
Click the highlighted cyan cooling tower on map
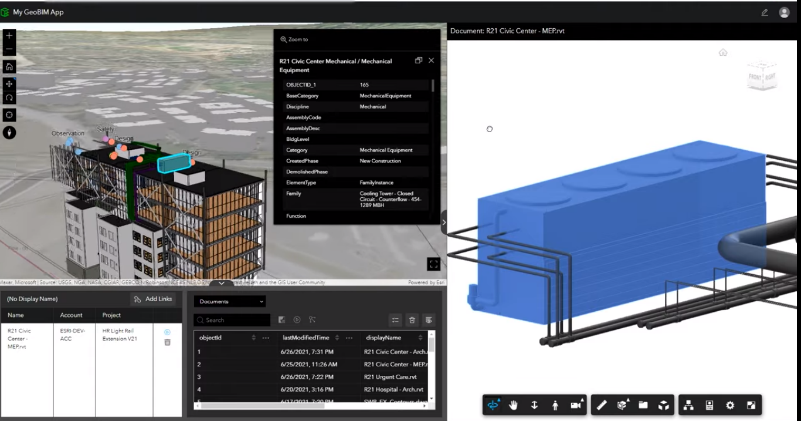[x=174, y=163]
